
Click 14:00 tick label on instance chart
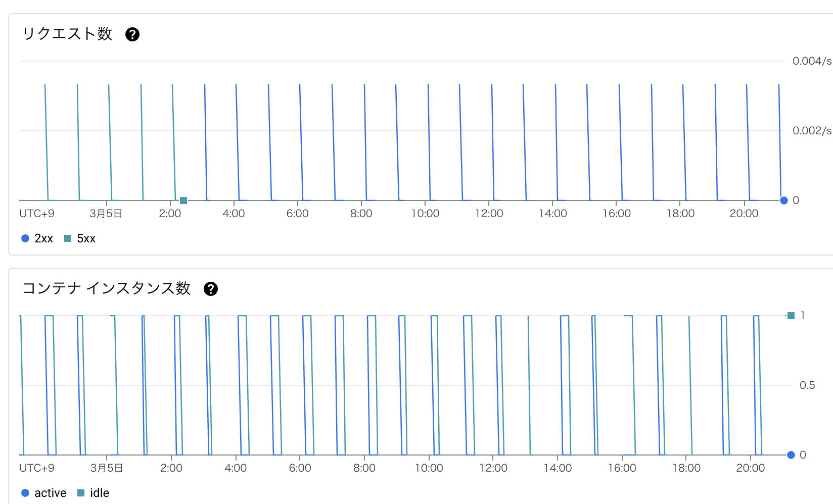[558, 468]
